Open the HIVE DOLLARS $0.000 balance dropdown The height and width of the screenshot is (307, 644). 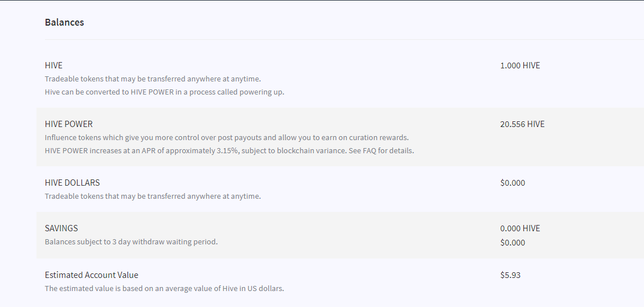[x=512, y=183]
